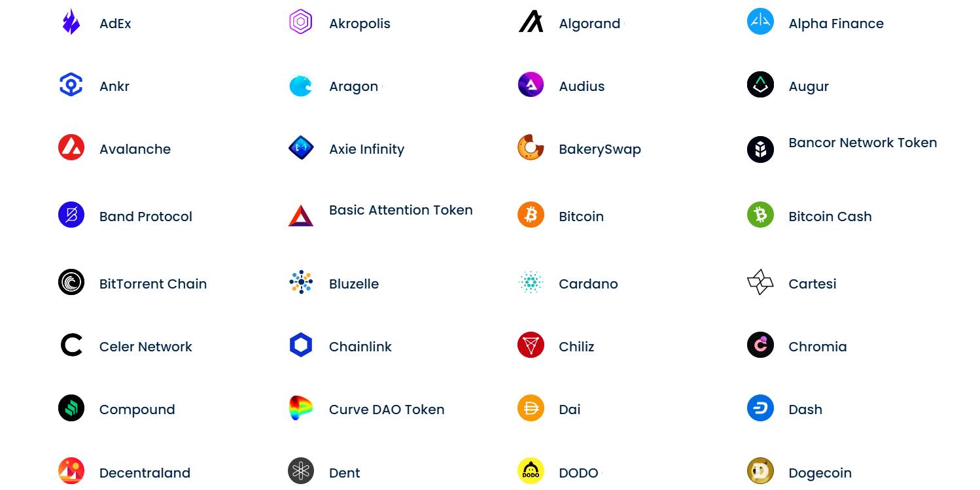This screenshot has width=980, height=490.
Task: Click the Bitcoin icon
Action: pyautogui.click(x=530, y=215)
